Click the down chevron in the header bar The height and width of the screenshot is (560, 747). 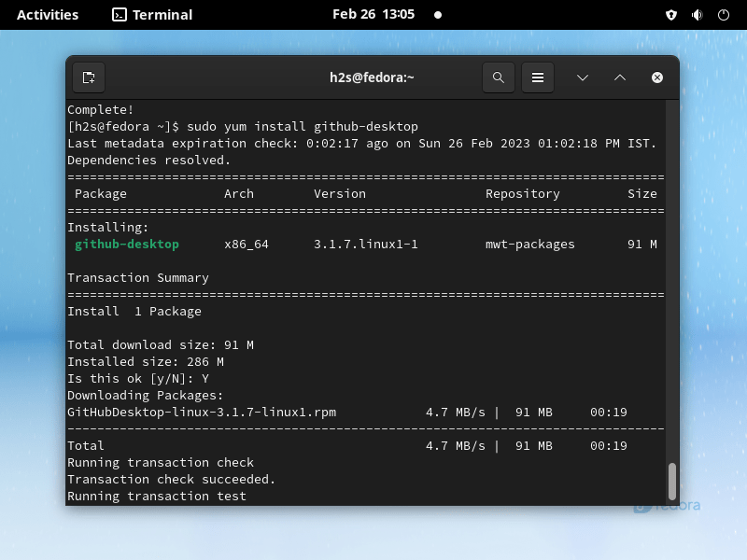(x=582, y=77)
